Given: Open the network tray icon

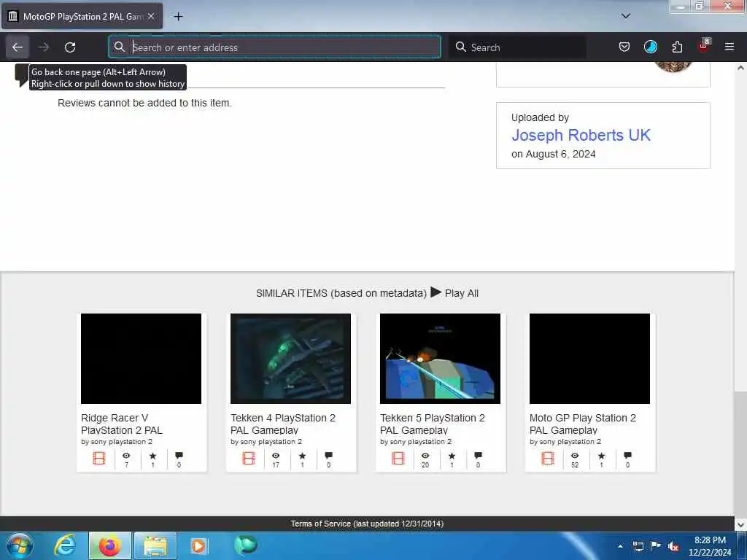Looking at the screenshot, I should (638, 546).
